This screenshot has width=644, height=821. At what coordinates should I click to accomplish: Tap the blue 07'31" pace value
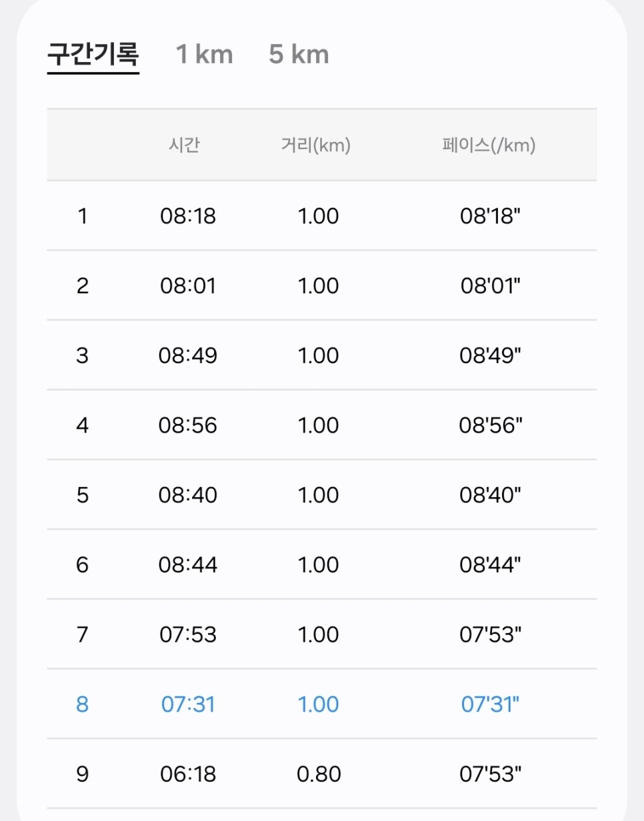[491, 704]
